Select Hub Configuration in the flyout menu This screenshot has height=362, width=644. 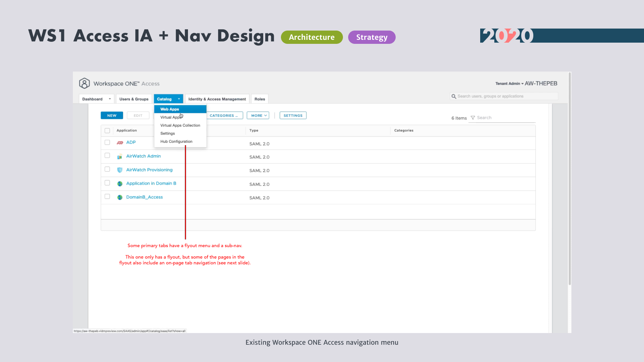coord(176,142)
